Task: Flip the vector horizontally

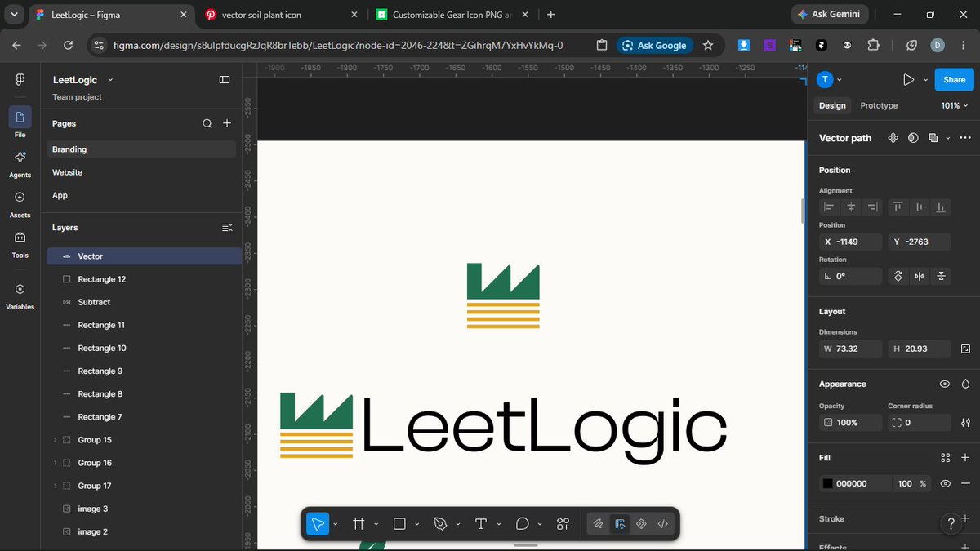Action: coord(920,276)
